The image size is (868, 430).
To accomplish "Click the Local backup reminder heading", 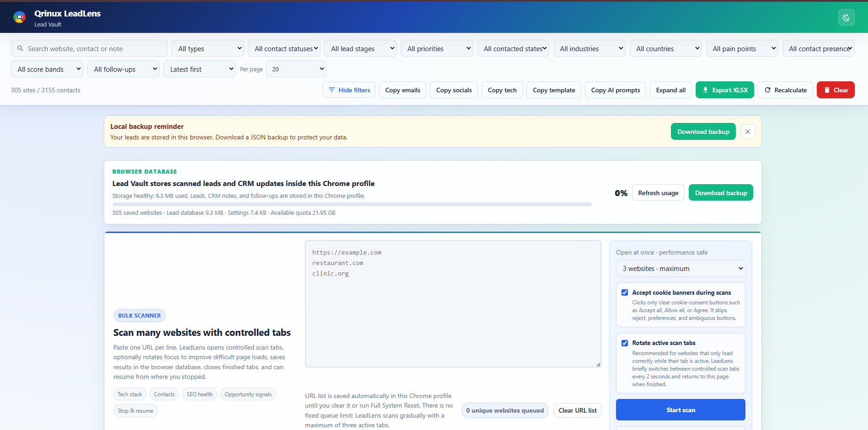I will tap(147, 127).
